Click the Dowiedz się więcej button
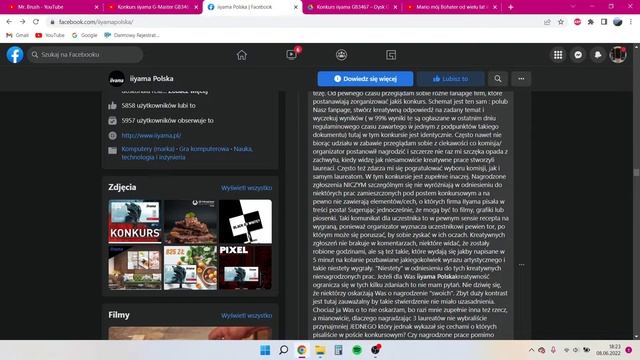 pos(365,79)
